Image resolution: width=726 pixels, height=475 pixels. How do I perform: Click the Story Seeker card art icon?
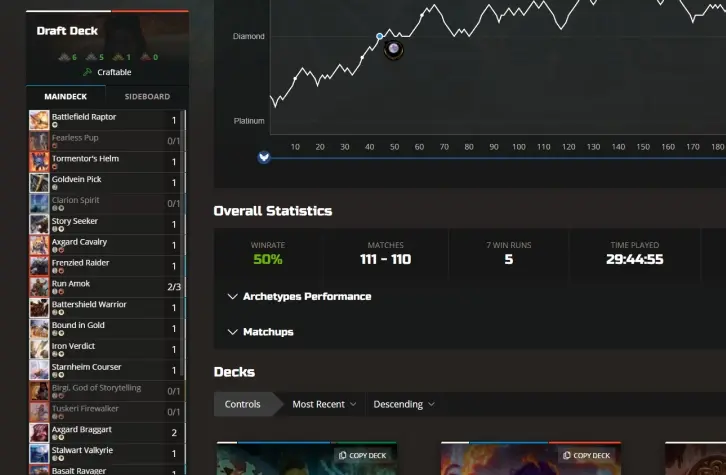click(39, 224)
